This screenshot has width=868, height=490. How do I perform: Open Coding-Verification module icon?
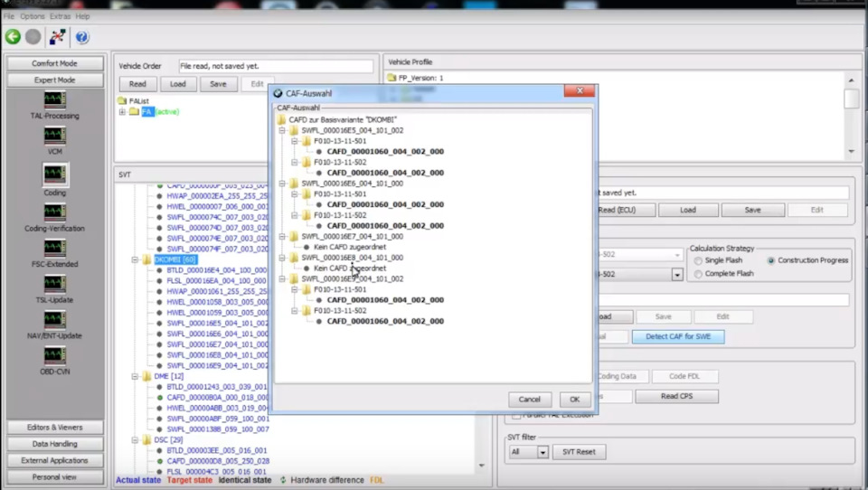55,212
